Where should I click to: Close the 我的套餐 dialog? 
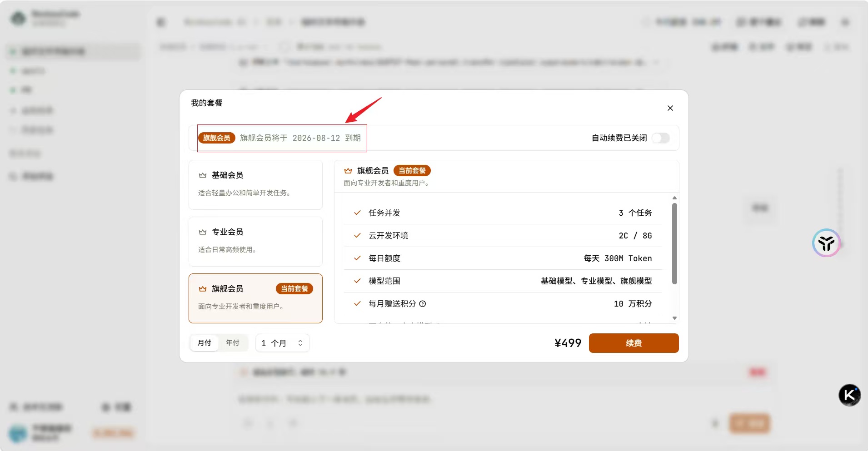670,108
